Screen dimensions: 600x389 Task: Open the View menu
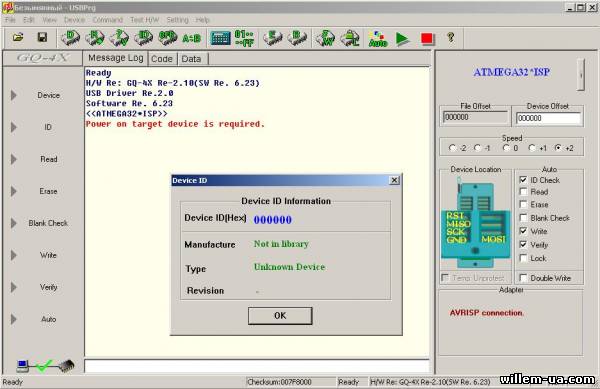tap(49, 20)
